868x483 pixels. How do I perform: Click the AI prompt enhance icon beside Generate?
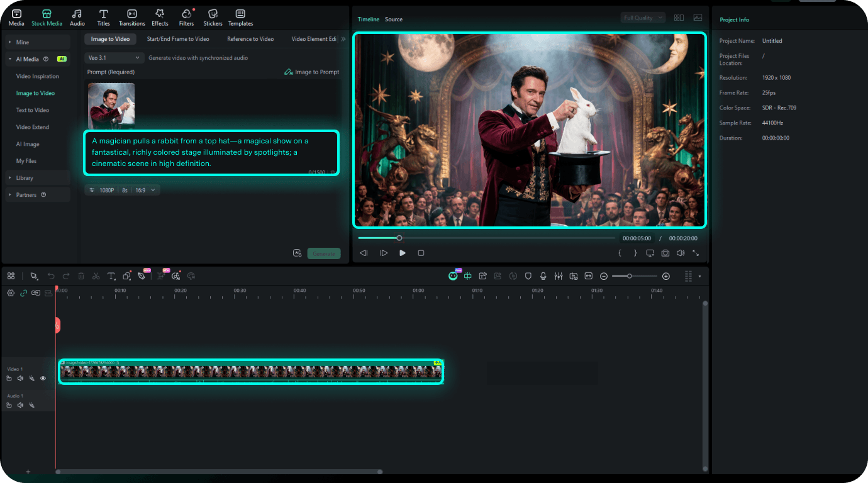click(x=298, y=253)
